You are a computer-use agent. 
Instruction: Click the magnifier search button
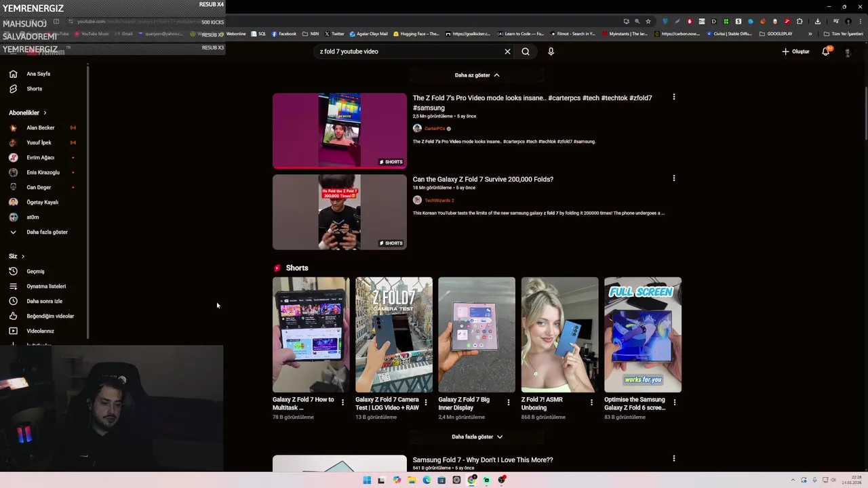coord(526,52)
